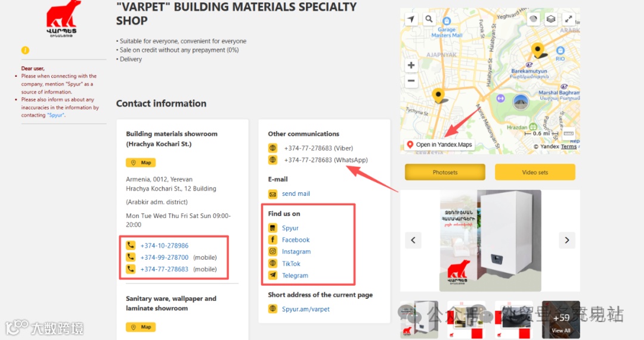Open Map for Sanitary ware showroom
The height and width of the screenshot is (340, 644).
(x=141, y=327)
